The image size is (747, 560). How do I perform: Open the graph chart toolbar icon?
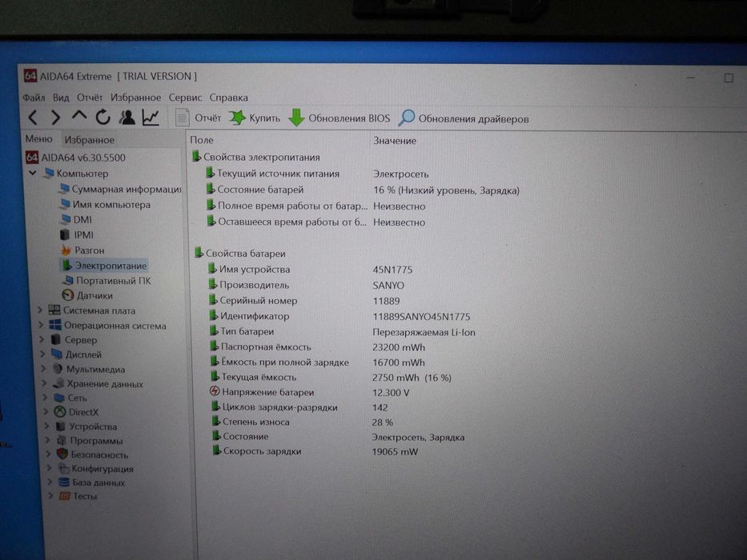[151, 117]
